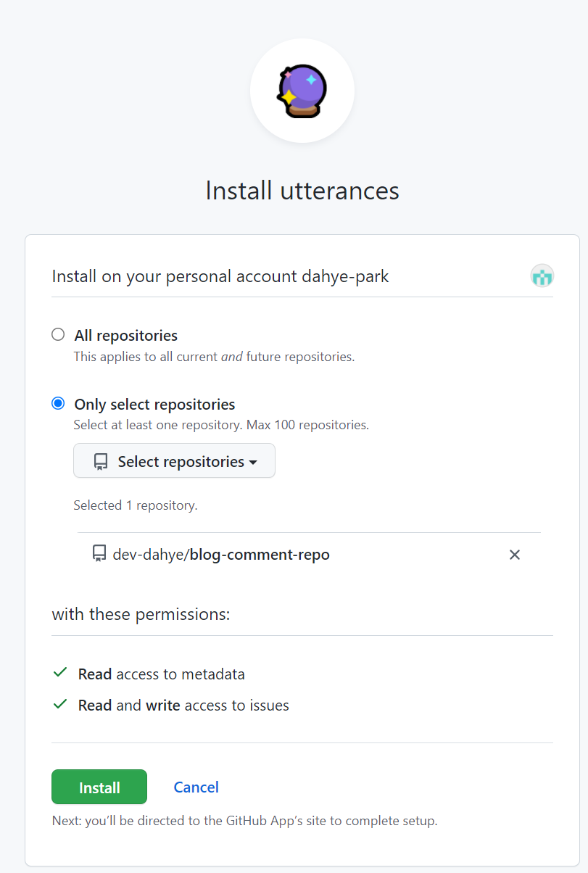Click the dev-dahye/blog-comment-repo repository name
This screenshot has width=588, height=873.
pos(221,555)
